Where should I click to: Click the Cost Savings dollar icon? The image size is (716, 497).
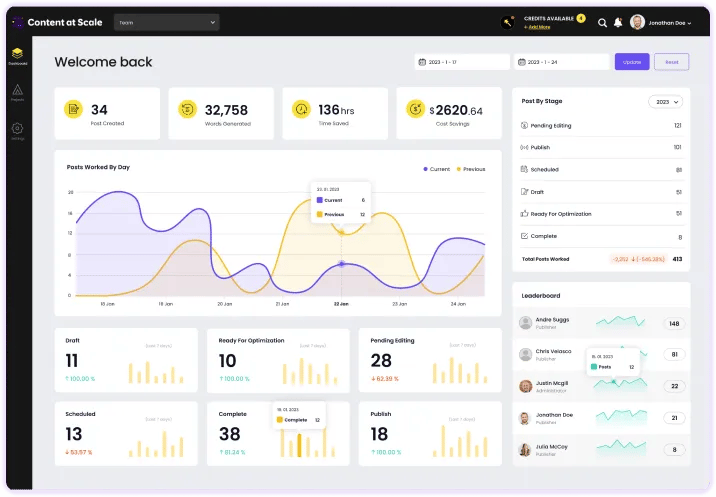tap(416, 109)
